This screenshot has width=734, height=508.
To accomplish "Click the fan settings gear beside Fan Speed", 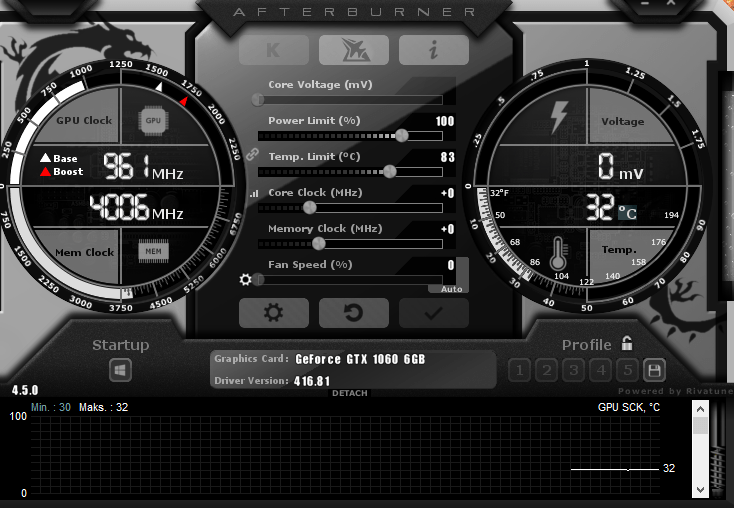I will [245, 280].
